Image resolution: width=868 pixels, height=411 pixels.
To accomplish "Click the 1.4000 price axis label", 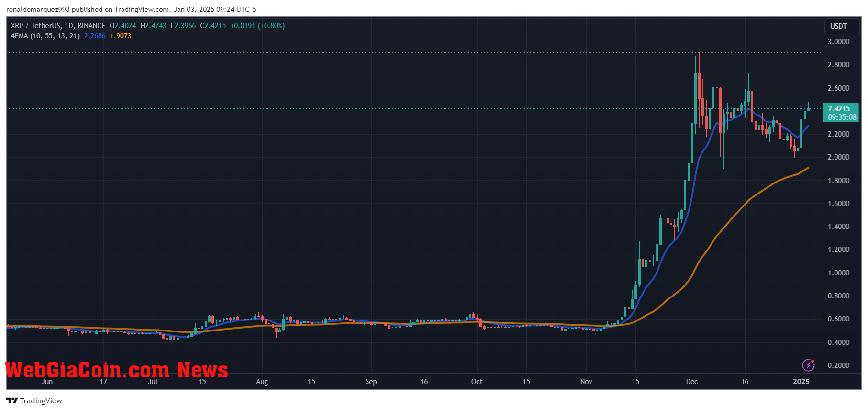I will 838,227.
